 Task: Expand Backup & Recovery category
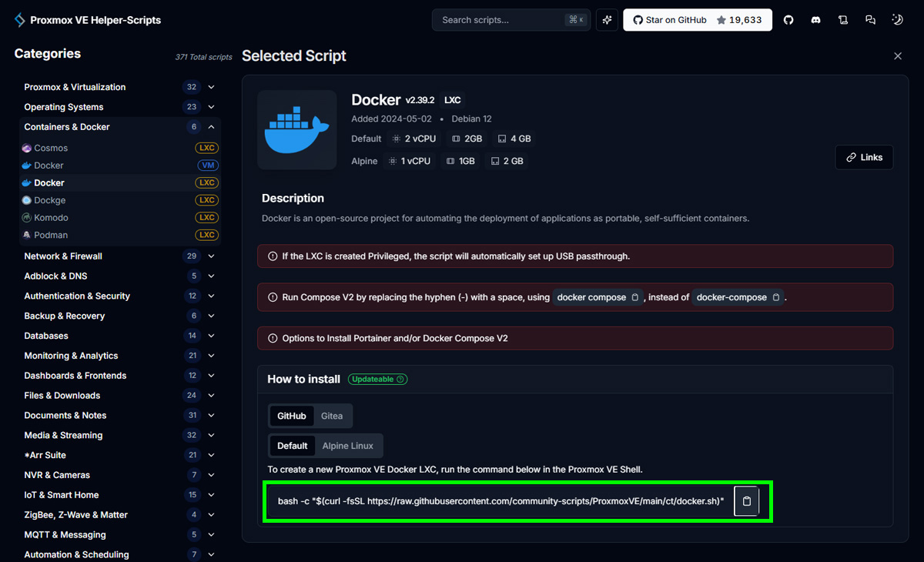pos(120,316)
